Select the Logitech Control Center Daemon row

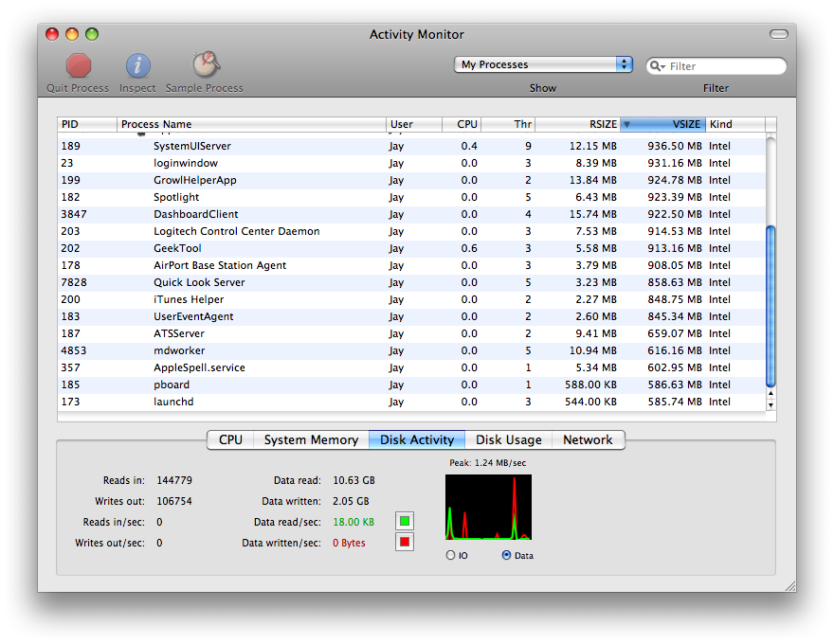click(x=411, y=231)
